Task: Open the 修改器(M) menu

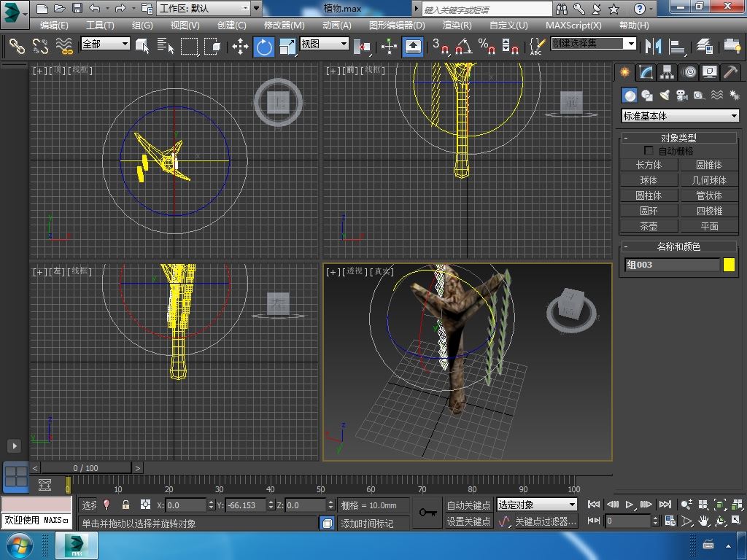Action: pyautogui.click(x=284, y=25)
